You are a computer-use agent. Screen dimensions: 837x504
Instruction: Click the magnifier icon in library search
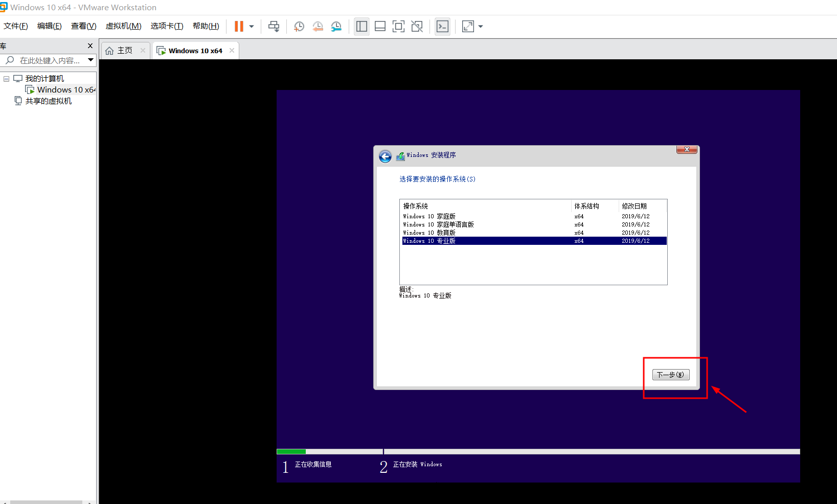(x=9, y=60)
